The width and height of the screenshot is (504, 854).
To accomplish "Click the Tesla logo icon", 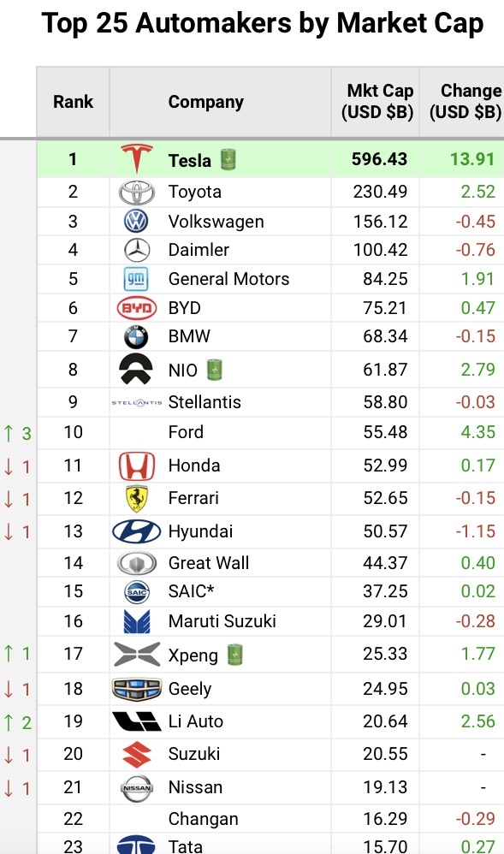I will [x=136, y=159].
